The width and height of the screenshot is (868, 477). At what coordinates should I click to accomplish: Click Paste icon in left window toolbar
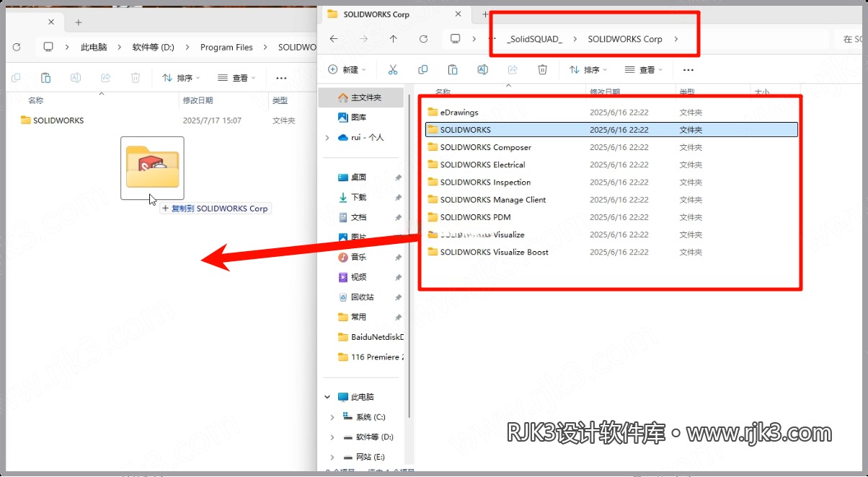coord(45,78)
